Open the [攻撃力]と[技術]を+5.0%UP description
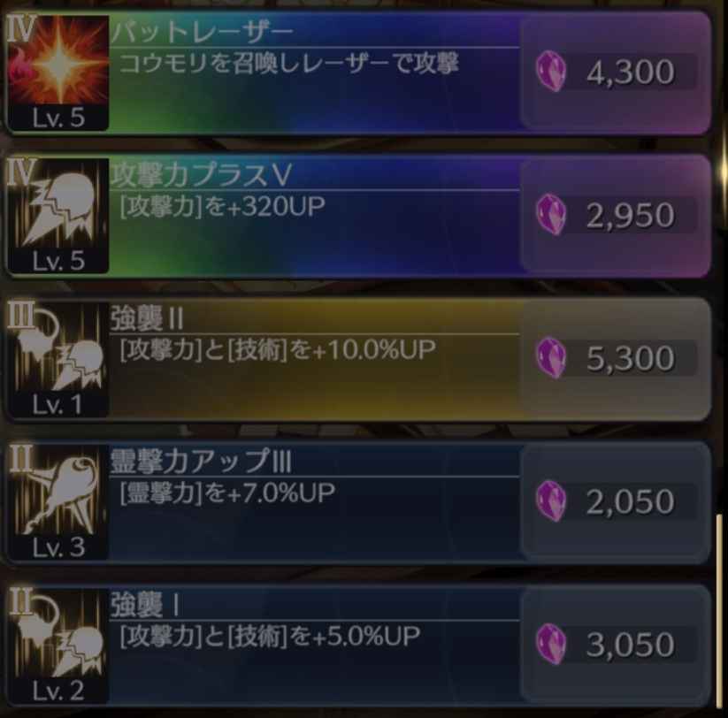 [270, 636]
